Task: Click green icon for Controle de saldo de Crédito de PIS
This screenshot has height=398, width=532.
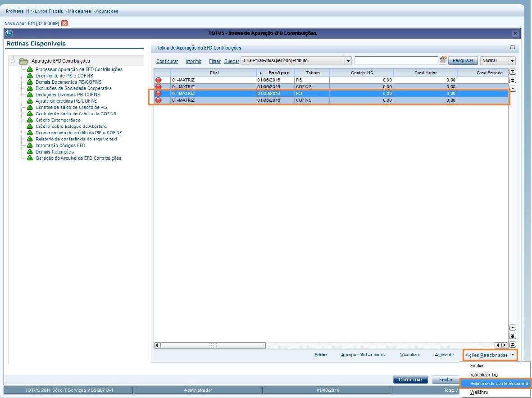Action: click(x=30, y=108)
